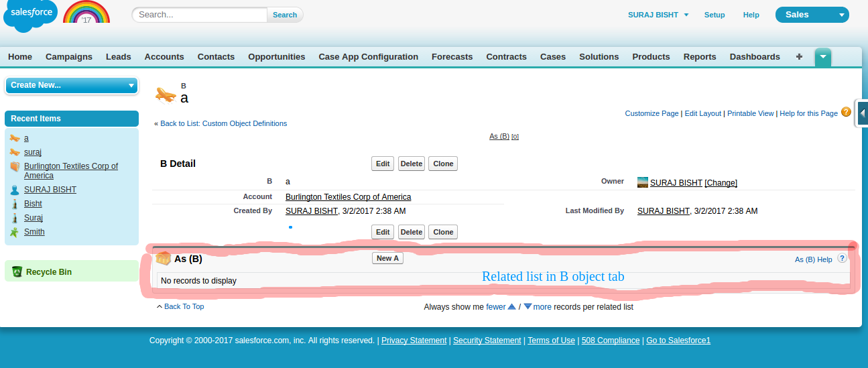Click in the Search input field

pyautogui.click(x=200, y=15)
